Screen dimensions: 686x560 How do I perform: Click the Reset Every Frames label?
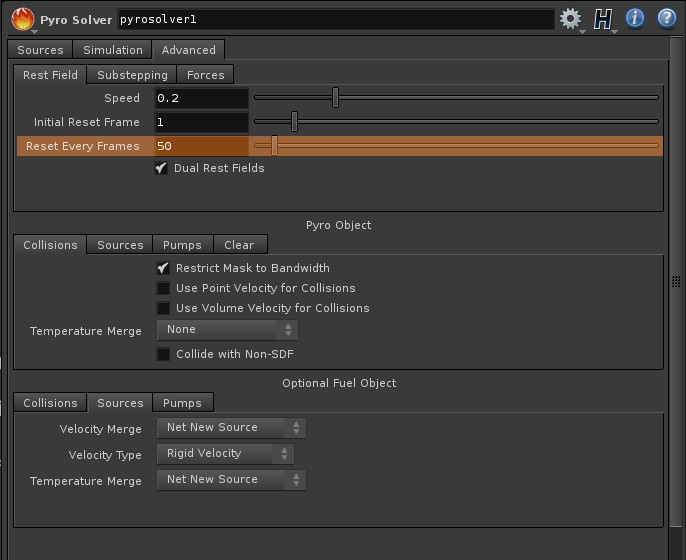coord(83,146)
